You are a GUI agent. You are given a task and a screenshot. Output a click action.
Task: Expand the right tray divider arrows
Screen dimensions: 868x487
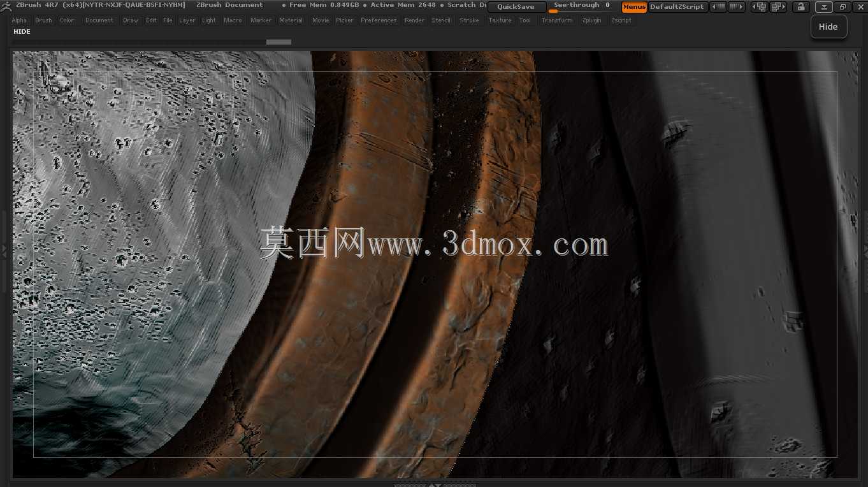tap(865, 252)
